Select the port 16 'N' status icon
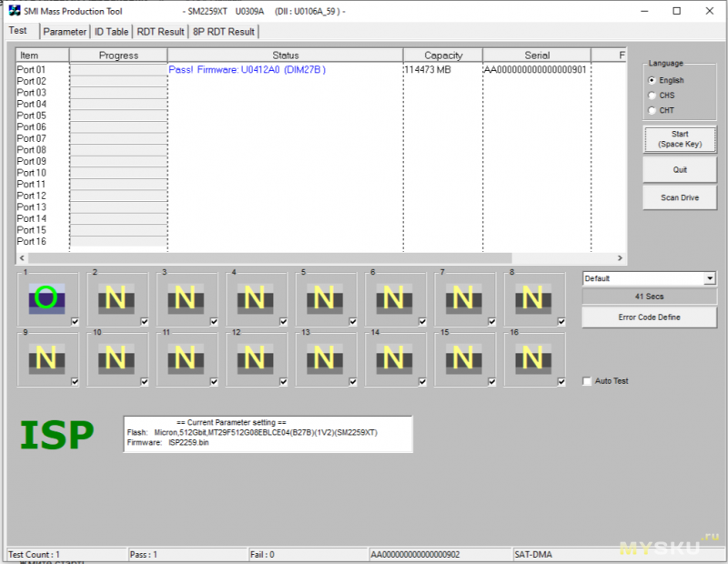Screen dimensions: 728x564 533,358
